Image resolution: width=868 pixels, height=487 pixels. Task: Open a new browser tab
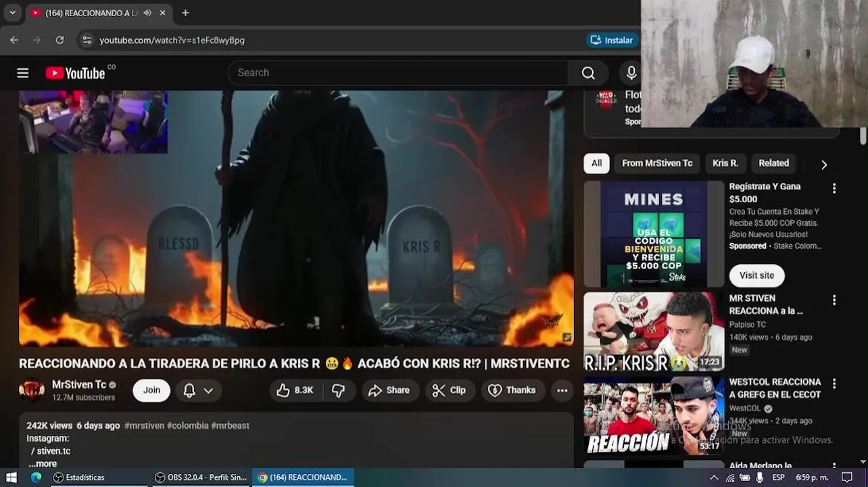tap(185, 13)
